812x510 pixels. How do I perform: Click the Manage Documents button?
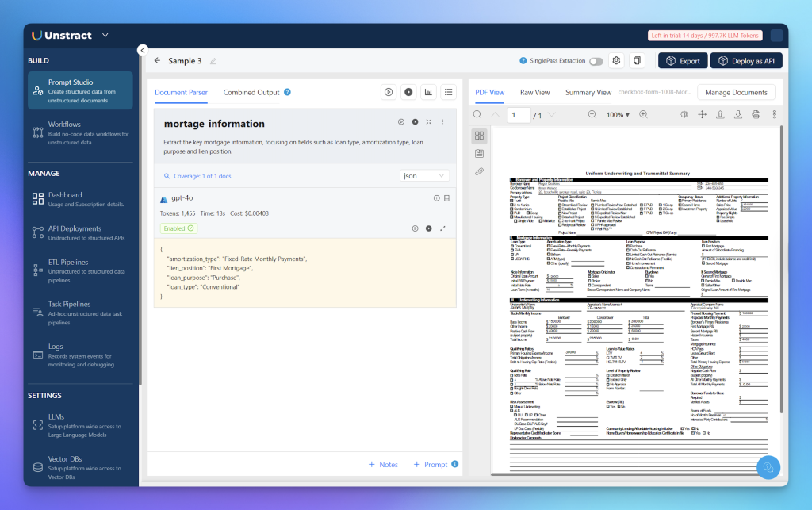736,93
